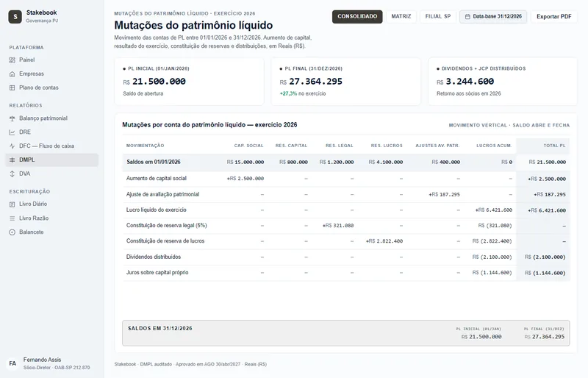Click the Lucros Acum. column header
The height and width of the screenshot is (378, 588).
(494, 146)
